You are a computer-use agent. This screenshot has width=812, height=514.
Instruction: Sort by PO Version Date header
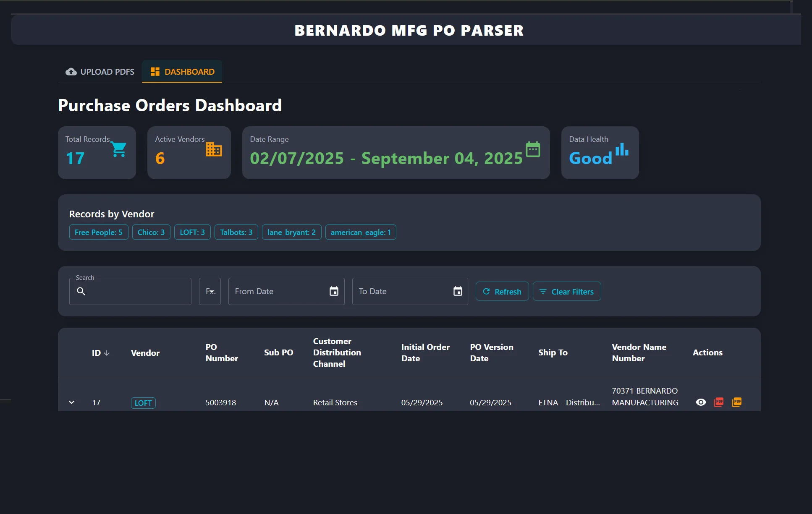click(x=492, y=353)
